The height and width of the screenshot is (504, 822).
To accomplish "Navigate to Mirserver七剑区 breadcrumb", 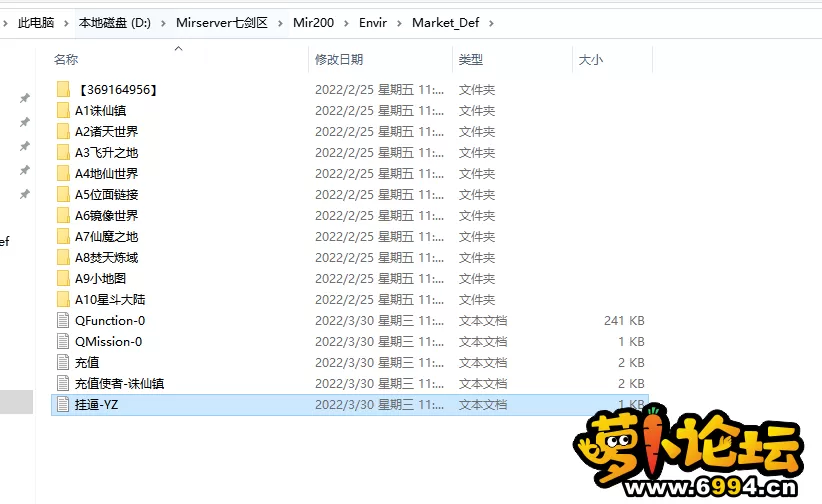I will tap(222, 23).
